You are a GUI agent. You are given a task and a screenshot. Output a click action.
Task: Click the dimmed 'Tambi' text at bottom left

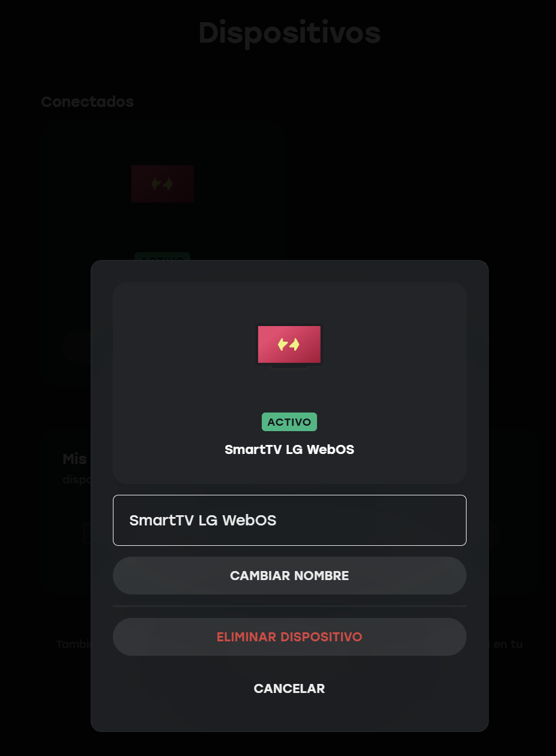pos(73,644)
